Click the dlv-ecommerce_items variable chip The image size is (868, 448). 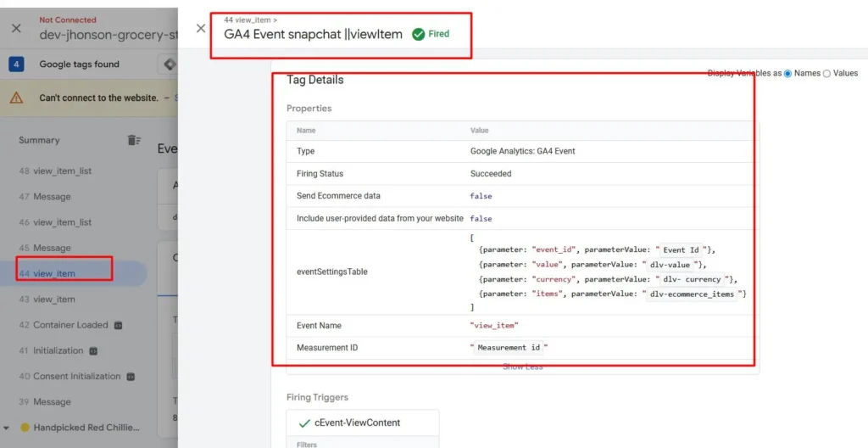pos(692,294)
